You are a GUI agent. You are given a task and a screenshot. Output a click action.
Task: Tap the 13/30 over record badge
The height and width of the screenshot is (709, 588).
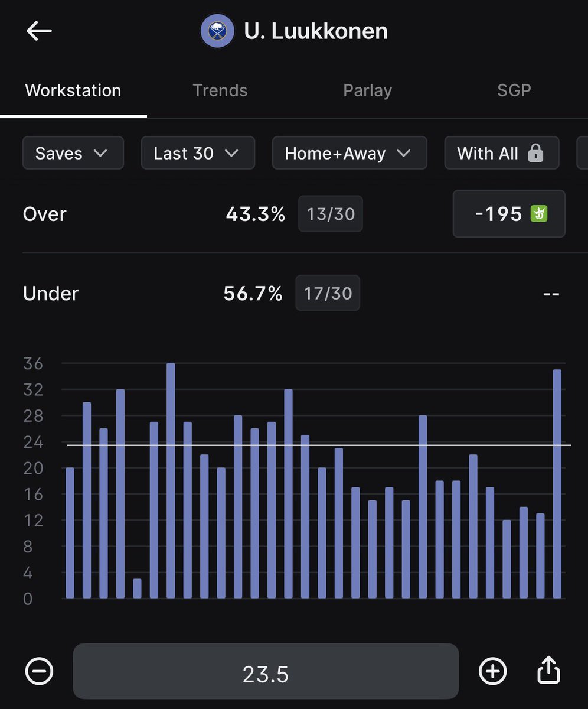coord(331,214)
